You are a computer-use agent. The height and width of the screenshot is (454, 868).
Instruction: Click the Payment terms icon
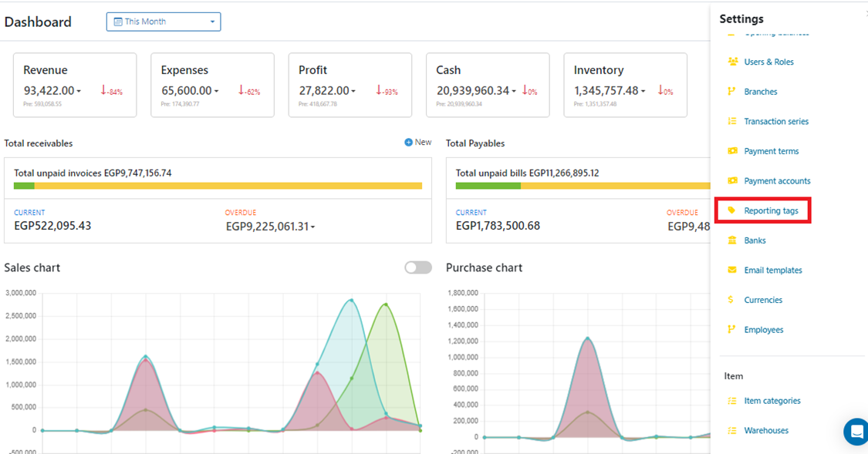[x=732, y=151]
